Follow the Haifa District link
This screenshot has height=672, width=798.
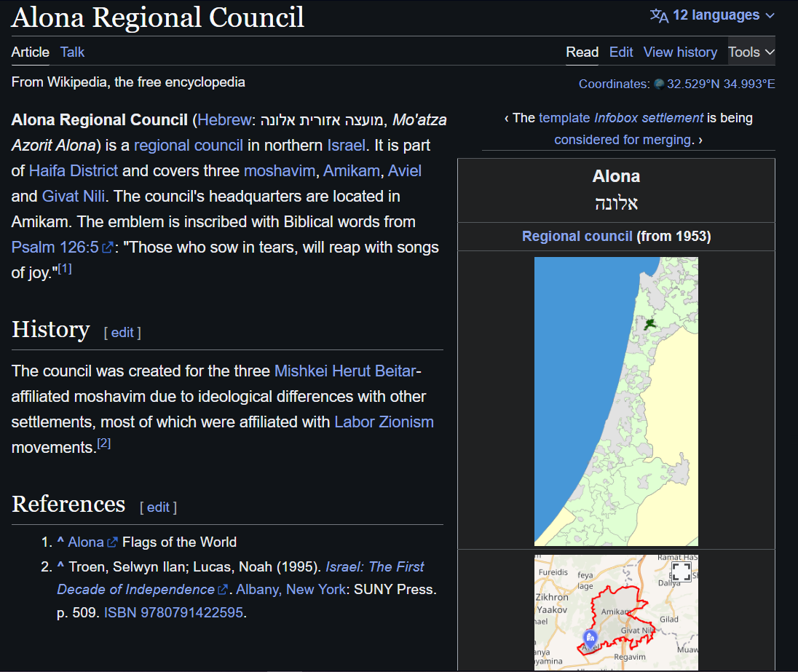[x=74, y=170]
